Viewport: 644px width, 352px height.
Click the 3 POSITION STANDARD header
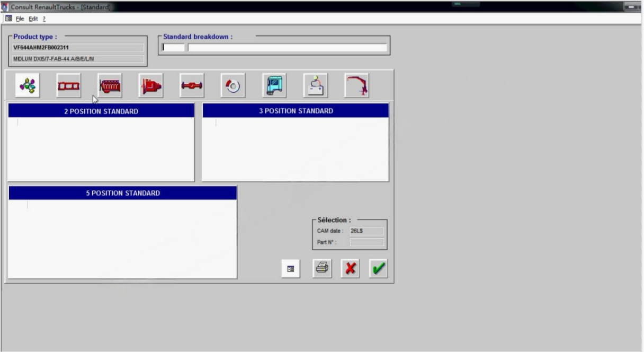pos(296,111)
